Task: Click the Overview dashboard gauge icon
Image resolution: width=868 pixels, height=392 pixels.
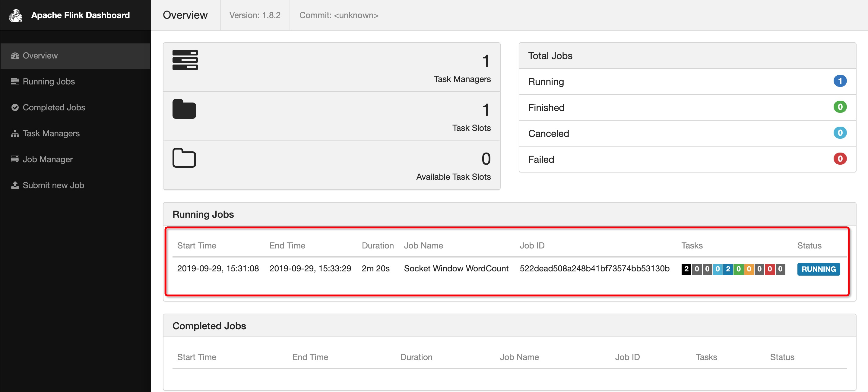Action: click(15, 56)
